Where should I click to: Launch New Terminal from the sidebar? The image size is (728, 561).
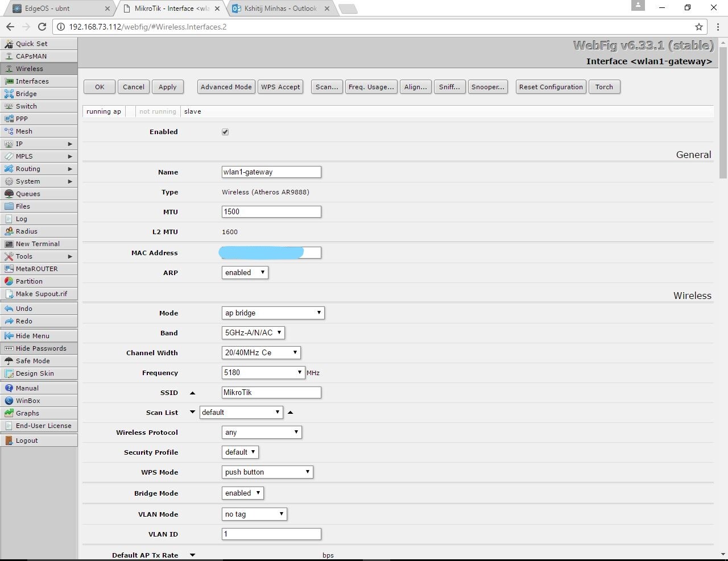point(39,244)
